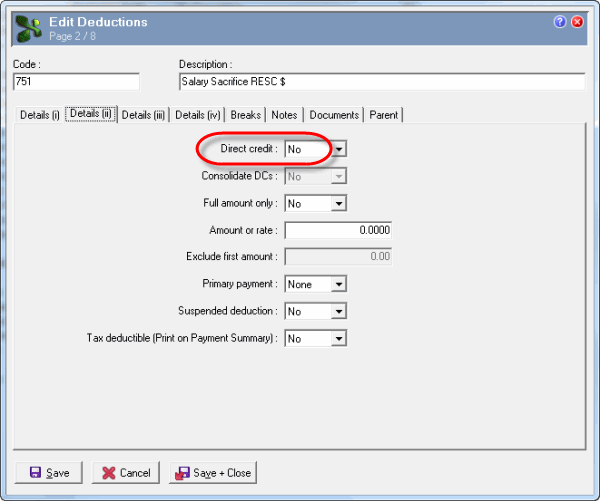The image size is (600, 501).
Task: Click the Amount or rate field
Action: click(x=338, y=230)
